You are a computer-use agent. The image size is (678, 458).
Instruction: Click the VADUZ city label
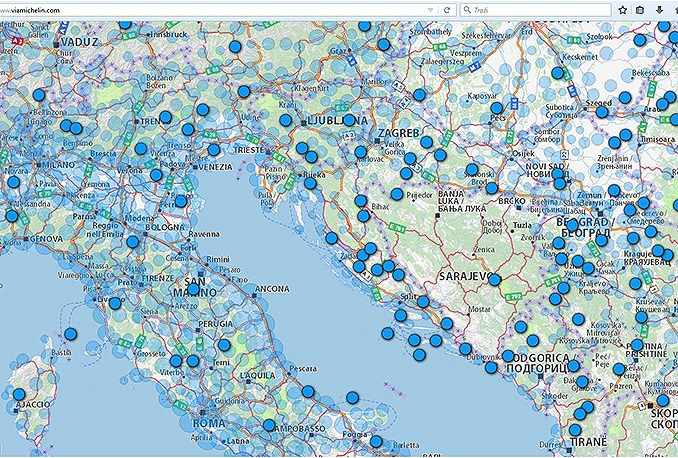pyautogui.click(x=80, y=42)
